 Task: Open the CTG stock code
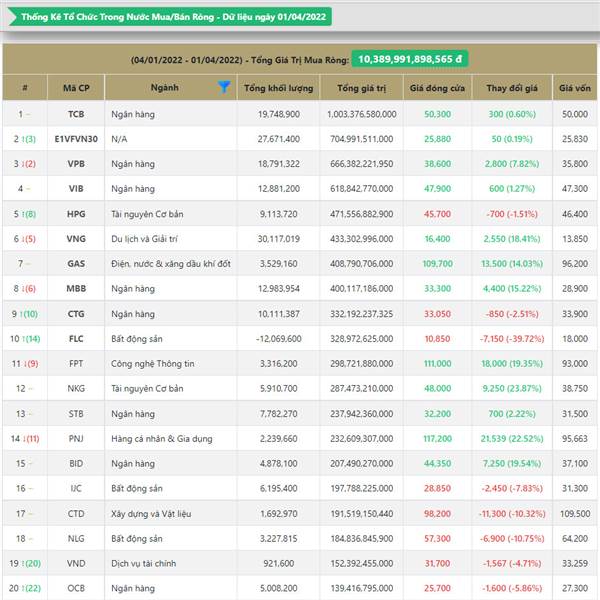pyautogui.click(x=76, y=314)
